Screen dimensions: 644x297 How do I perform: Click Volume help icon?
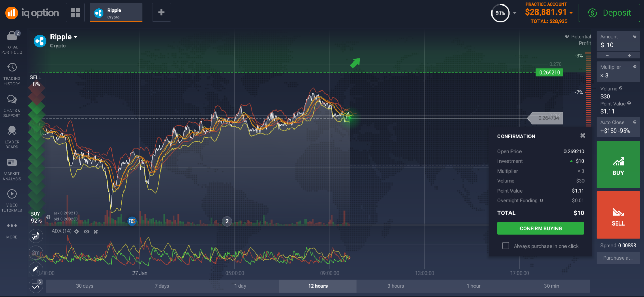(x=620, y=88)
